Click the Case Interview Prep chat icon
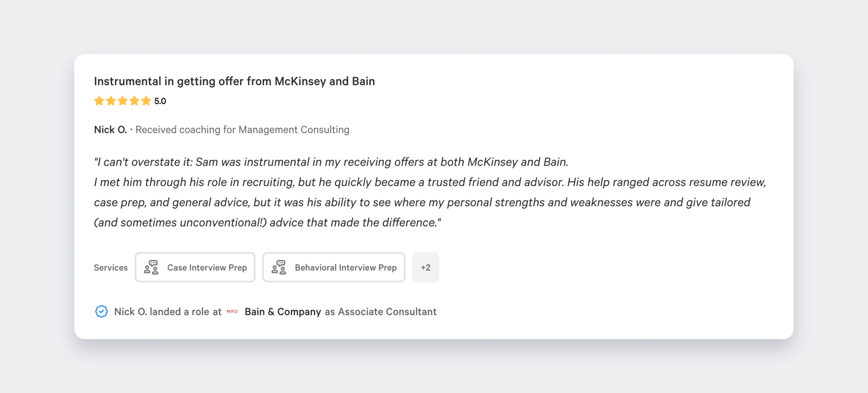This screenshot has width=868, height=393. 151,267
